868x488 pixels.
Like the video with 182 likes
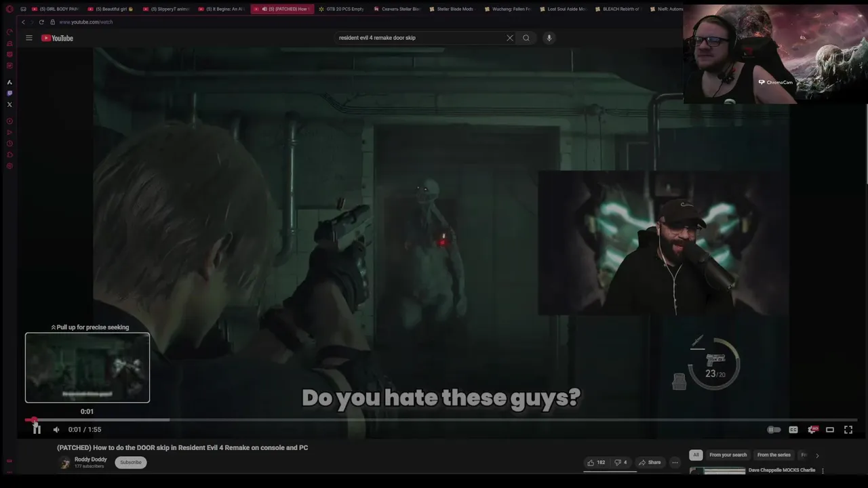pos(596,462)
